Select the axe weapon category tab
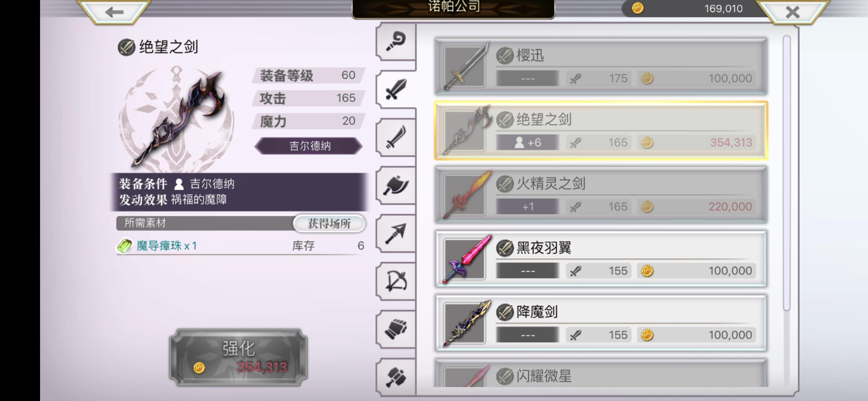 (396, 185)
